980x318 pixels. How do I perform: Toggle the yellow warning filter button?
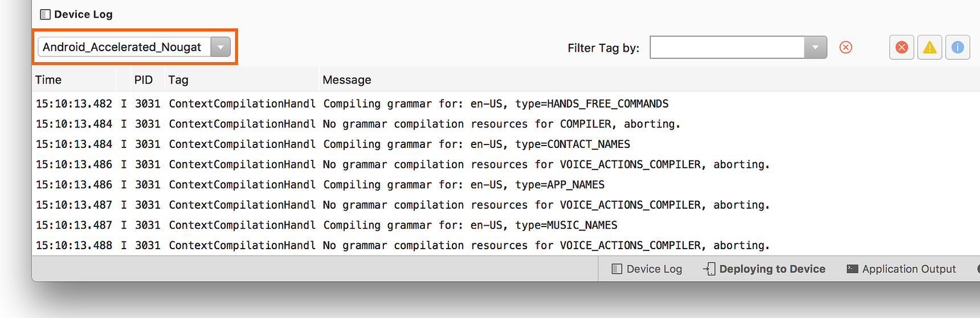(929, 47)
